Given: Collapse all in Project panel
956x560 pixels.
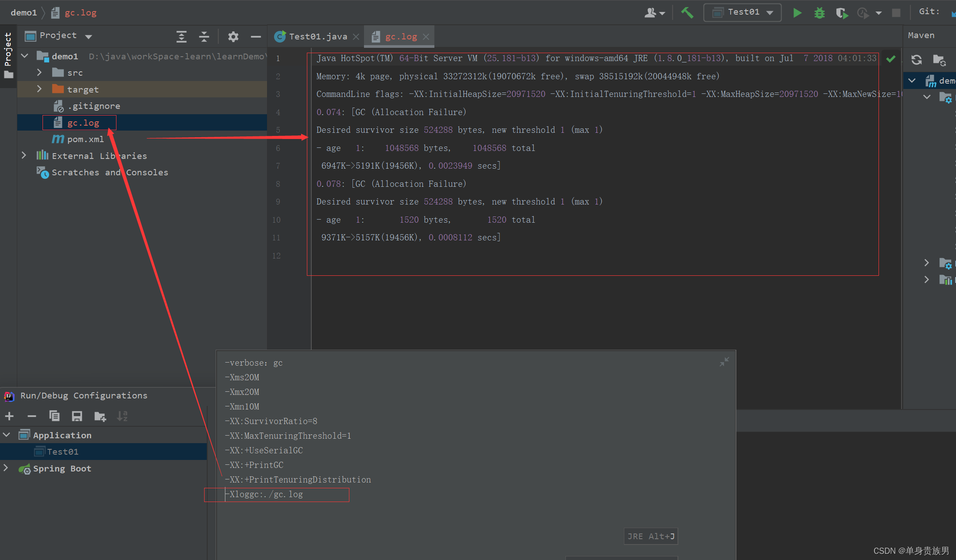Looking at the screenshot, I should click(x=204, y=36).
